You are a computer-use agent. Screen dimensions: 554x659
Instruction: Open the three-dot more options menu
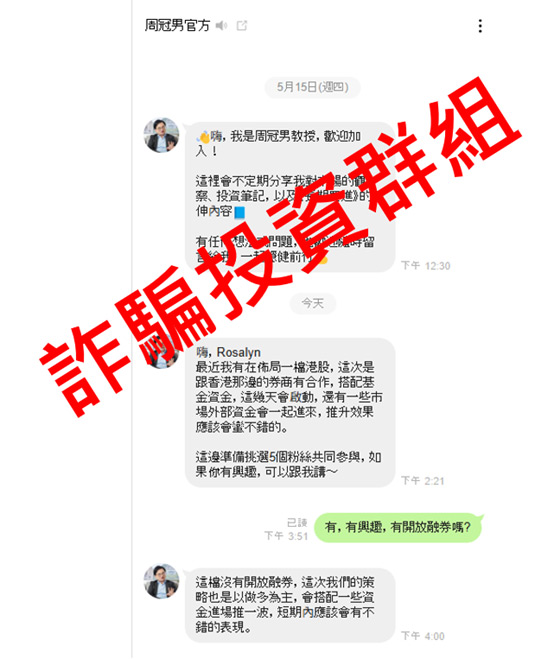coord(480,26)
